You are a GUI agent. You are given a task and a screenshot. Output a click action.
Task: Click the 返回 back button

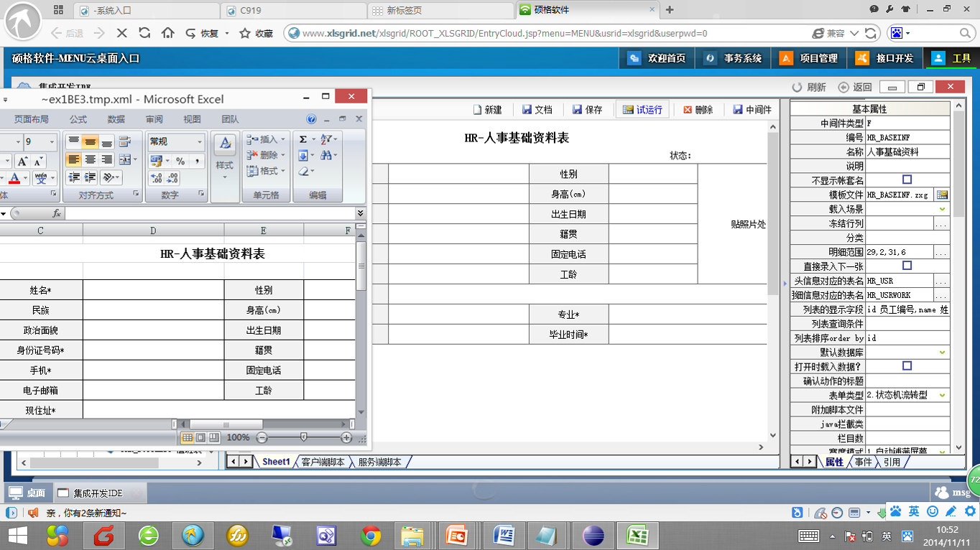pos(855,87)
